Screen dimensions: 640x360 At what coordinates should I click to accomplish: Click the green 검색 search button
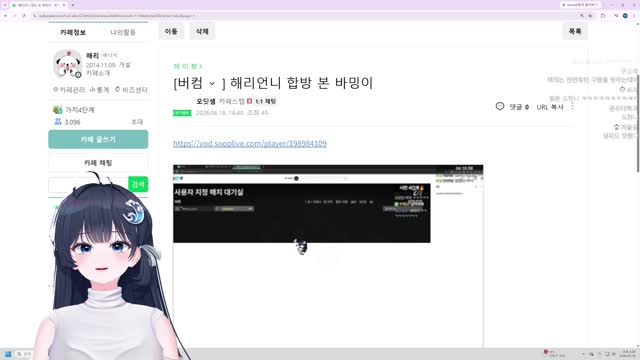tap(138, 184)
